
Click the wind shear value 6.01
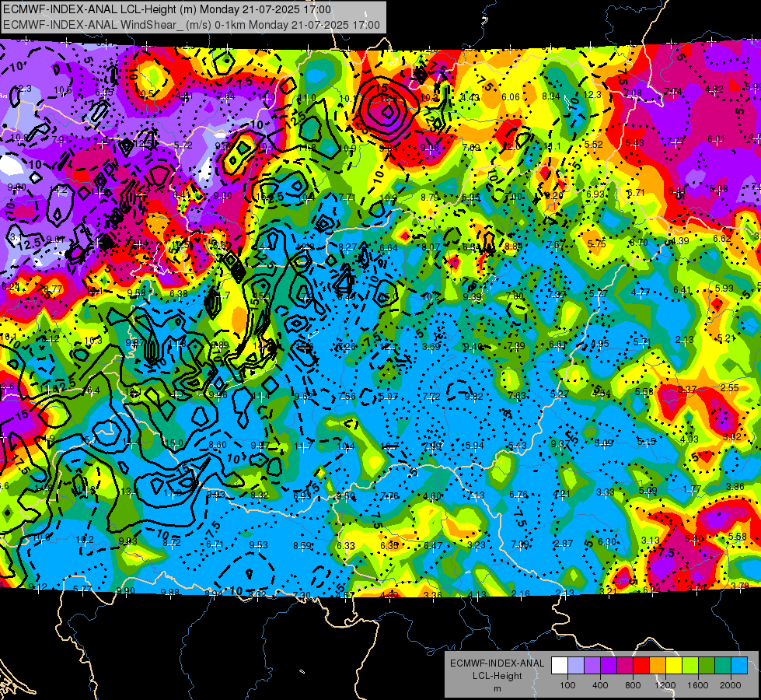(717, 139)
